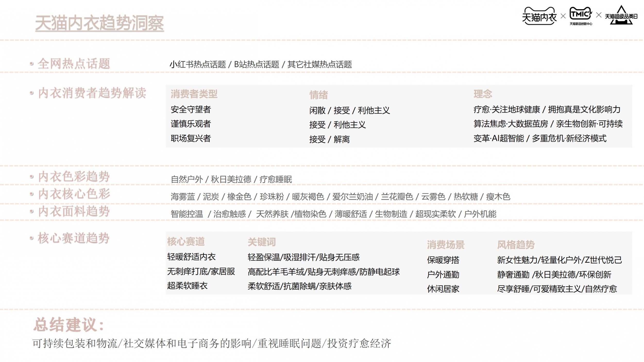Click the fabric term 超现实柔软

tap(436, 214)
